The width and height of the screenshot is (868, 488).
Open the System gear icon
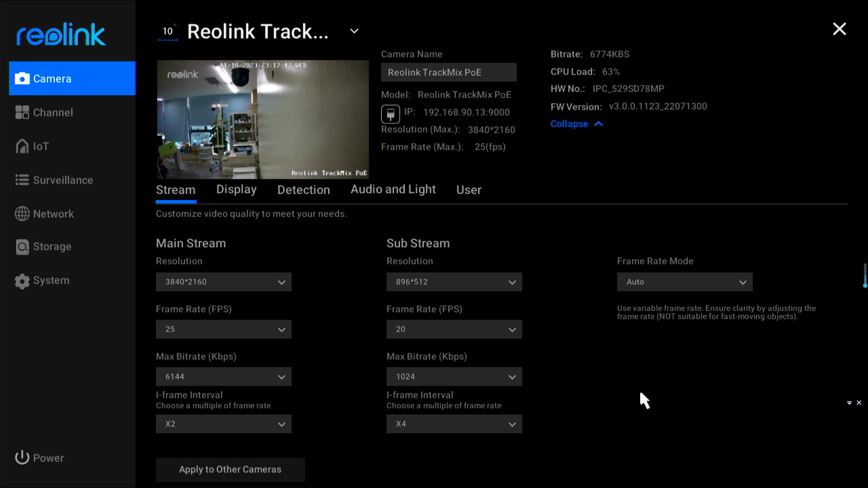(x=22, y=281)
